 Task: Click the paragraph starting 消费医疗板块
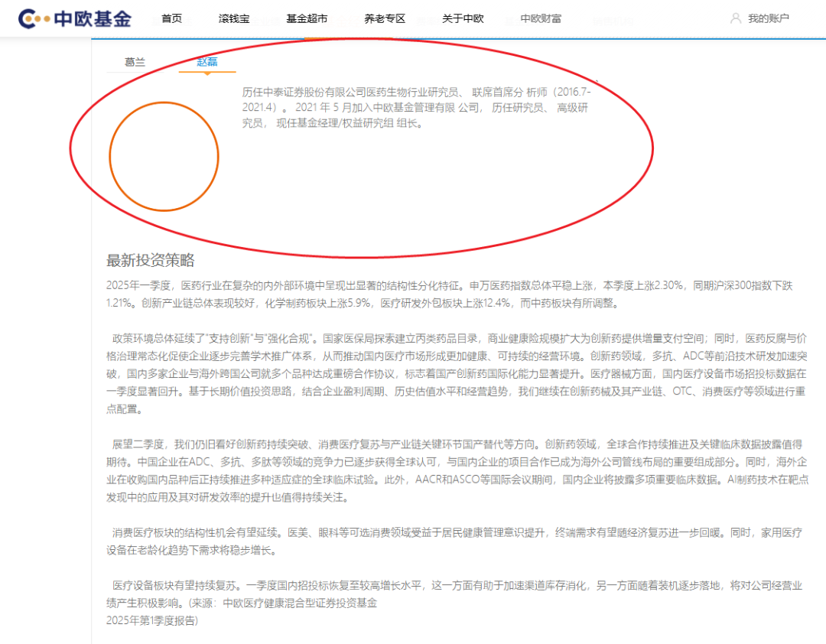[454, 542]
